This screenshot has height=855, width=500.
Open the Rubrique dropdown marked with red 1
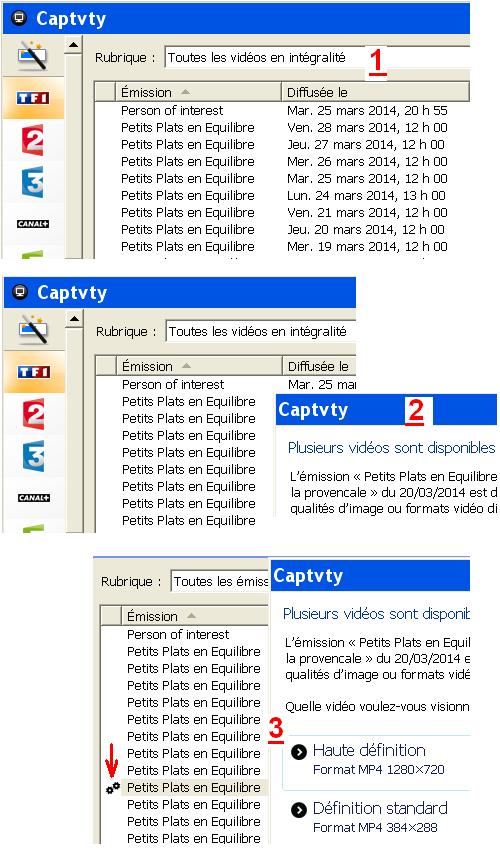pyautogui.click(x=317, y=58)
